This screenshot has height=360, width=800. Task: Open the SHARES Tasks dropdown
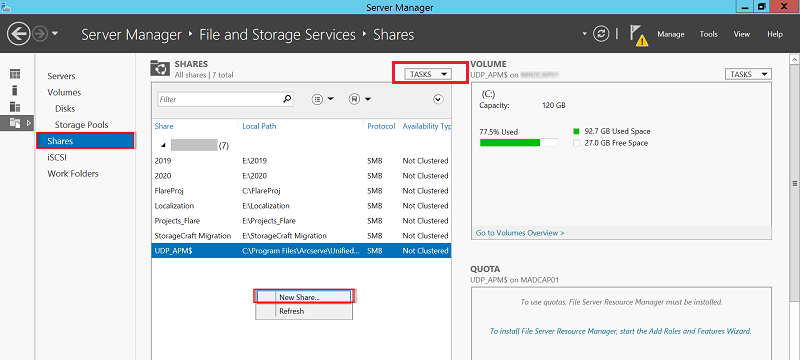428,74
